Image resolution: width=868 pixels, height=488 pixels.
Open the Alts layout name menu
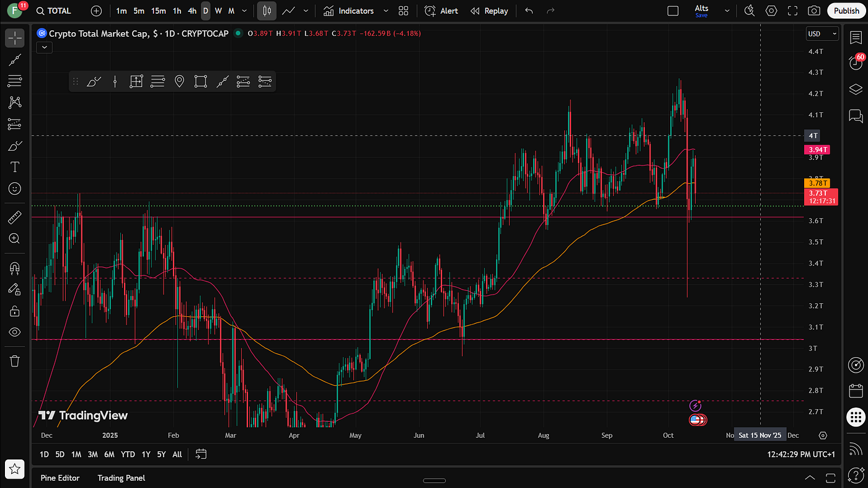coord(701,11)
